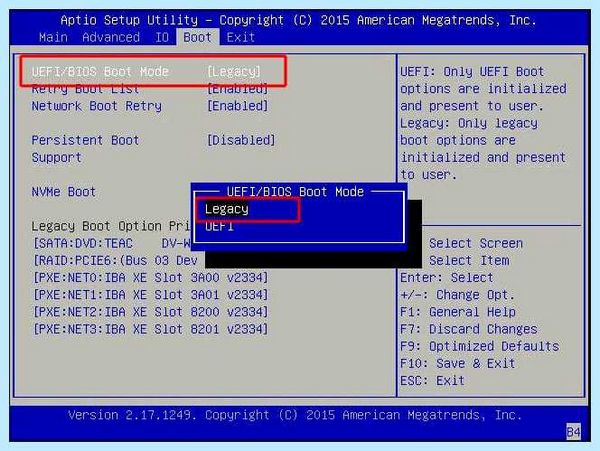The image size is (600, 451).
Task: Click F7: Discard Changes hint
Action: tap(469, 329)
